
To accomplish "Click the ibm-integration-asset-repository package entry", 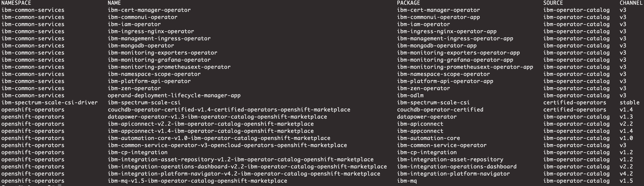I will pos(450,159).
